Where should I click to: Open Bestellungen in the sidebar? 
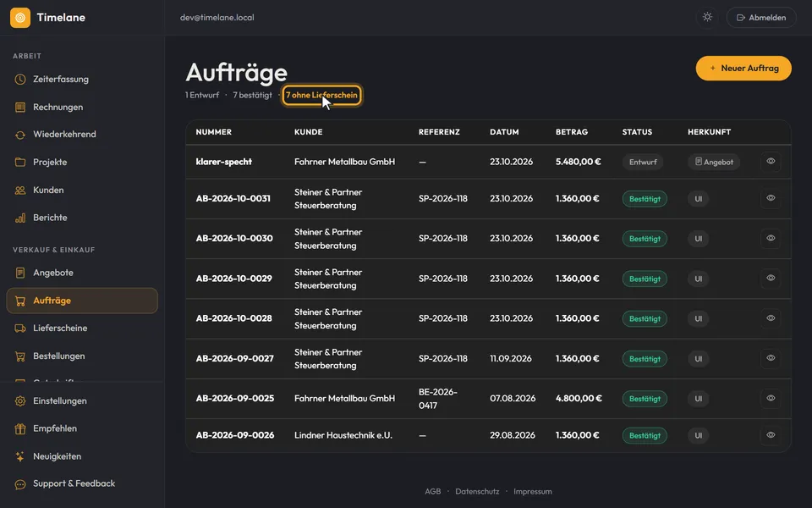(x=82, y=356)
